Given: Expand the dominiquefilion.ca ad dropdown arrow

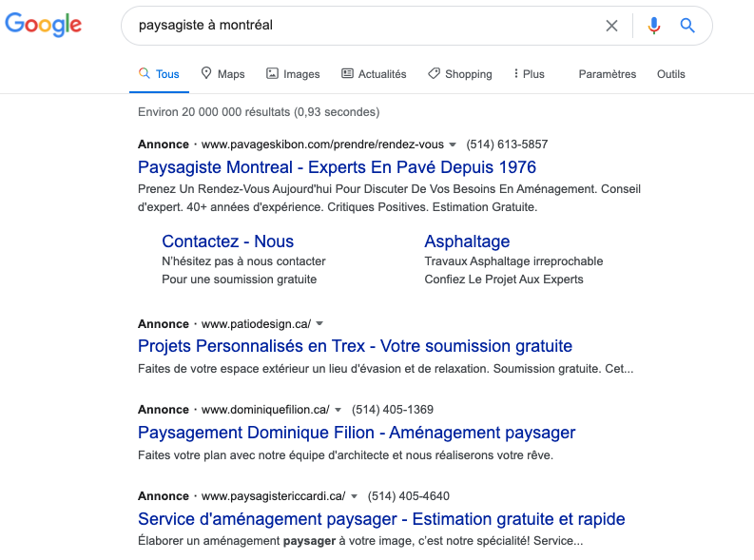Looking at the screenshot, I should tap(338, 410).
